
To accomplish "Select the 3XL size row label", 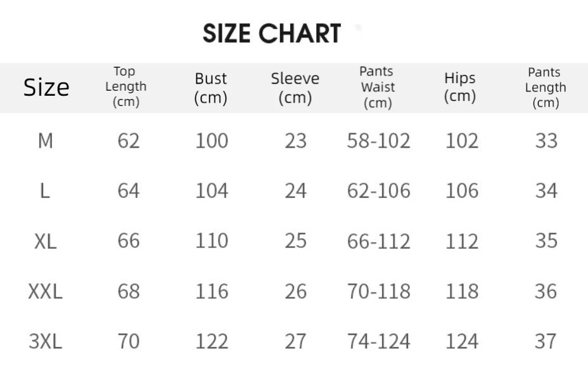I will coord(46,342).
